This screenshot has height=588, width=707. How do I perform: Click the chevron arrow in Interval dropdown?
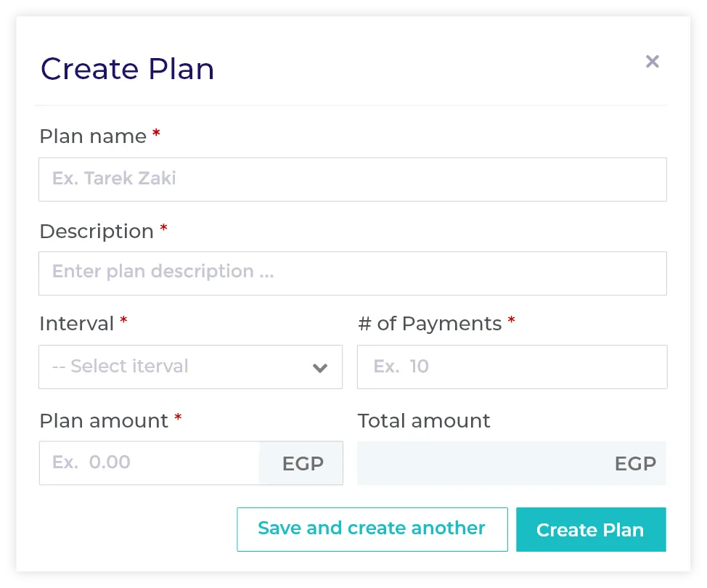click(x=320, y=368)
